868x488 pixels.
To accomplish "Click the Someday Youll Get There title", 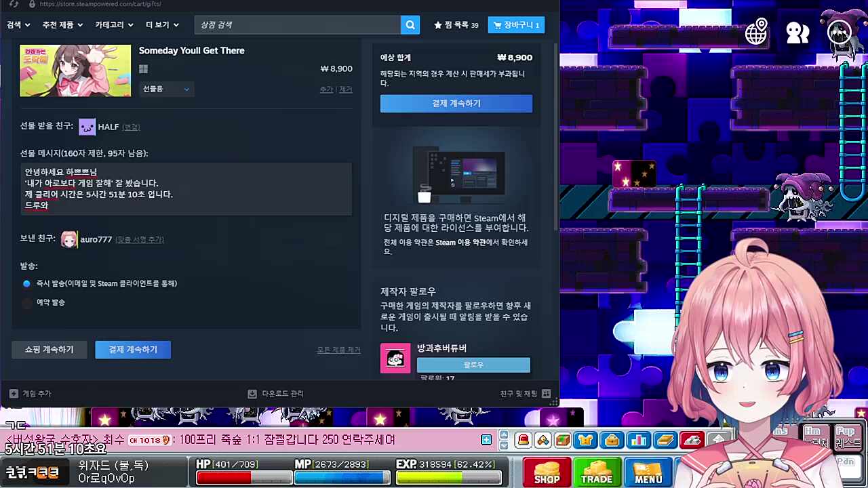I will coord(192,51).
